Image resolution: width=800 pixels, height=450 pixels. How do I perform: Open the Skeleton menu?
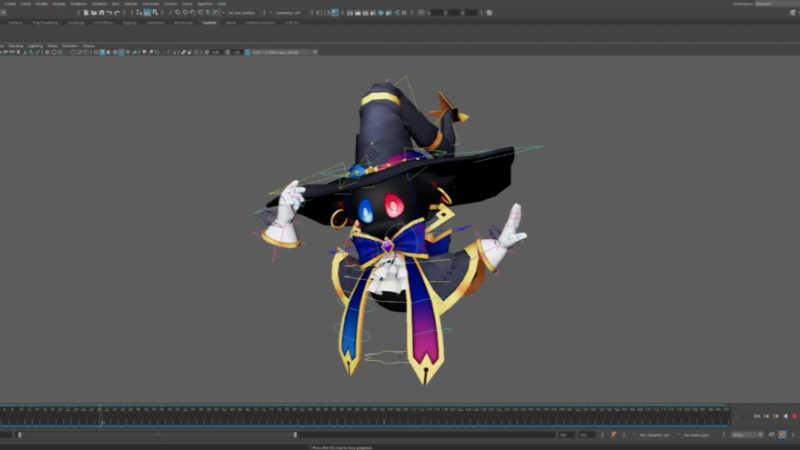tap(99, 4)
